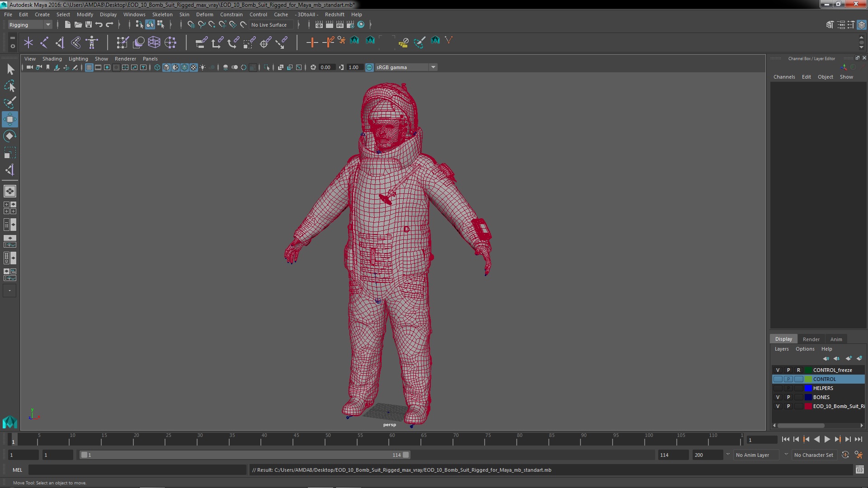Viewport: 868px width, 488px height.
Task: Open the Deform menu
Action: click(x=205, y=14)
